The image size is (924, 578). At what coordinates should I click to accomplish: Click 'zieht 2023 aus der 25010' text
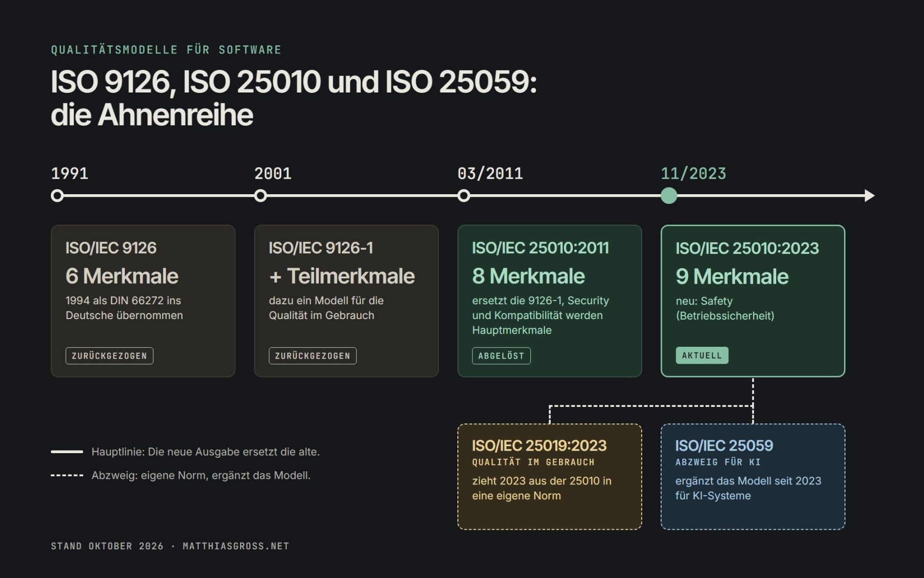(x=542, y=488)
